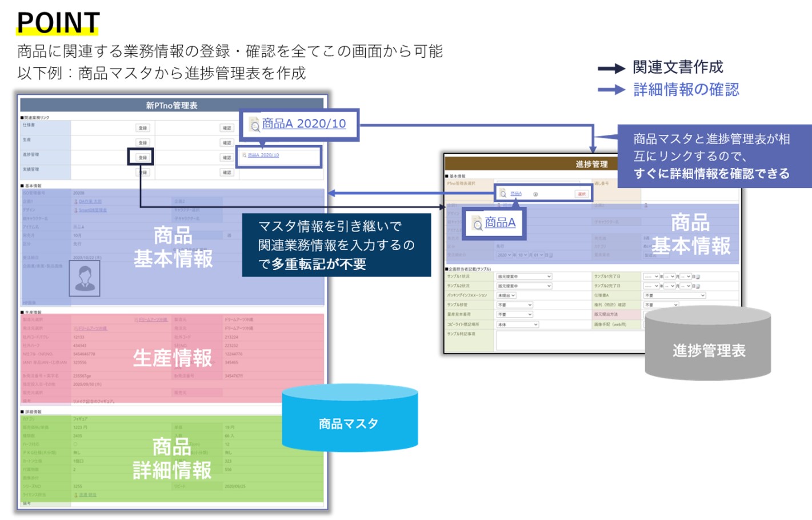Image resolution: width=812 pixels, height=520 pixels.
Task: Open パッキングインフォメーション dropdown
Action: [x=506, y=295]
